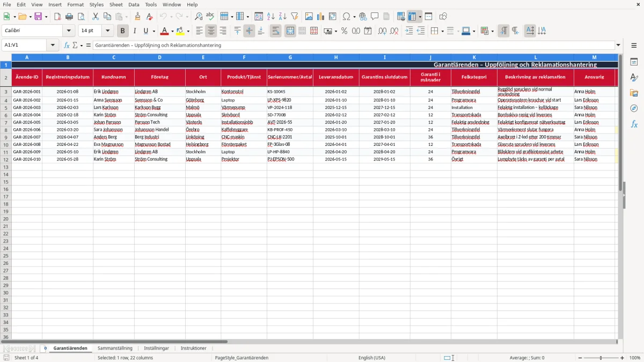Open Find and Replace icon
The height and width of the screenshot is (362, 644).
(x=199, y=17)
